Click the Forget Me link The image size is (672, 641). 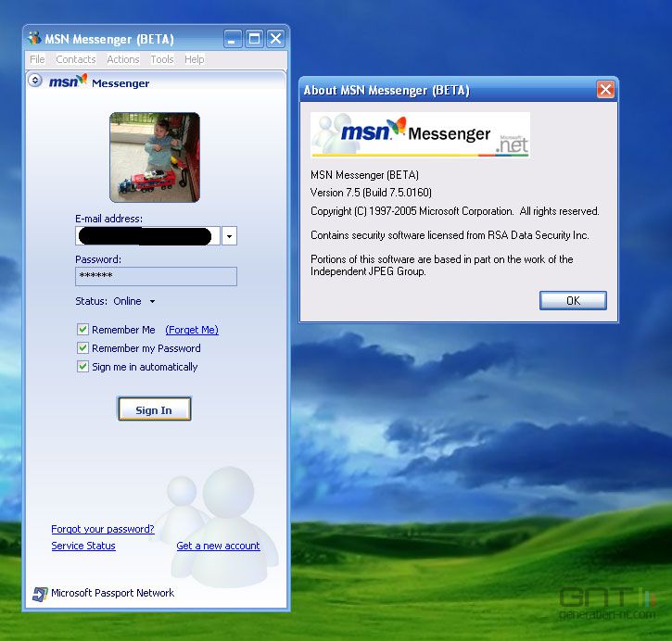(192, 330)
